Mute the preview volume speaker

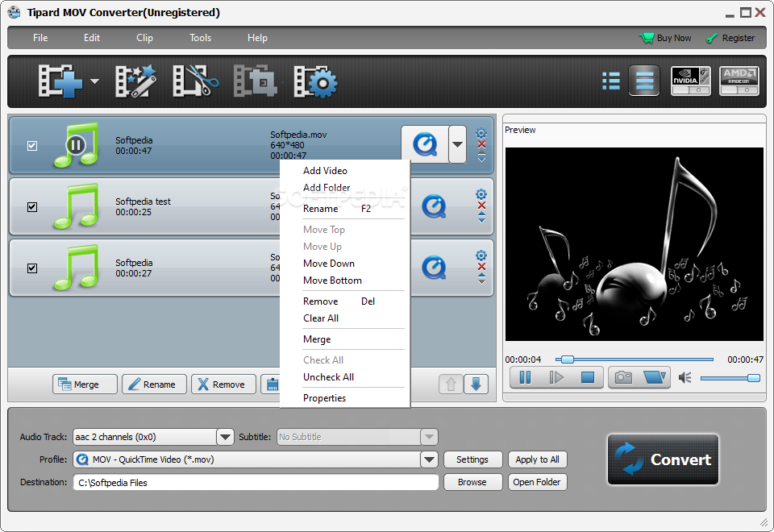pos(685,378)
